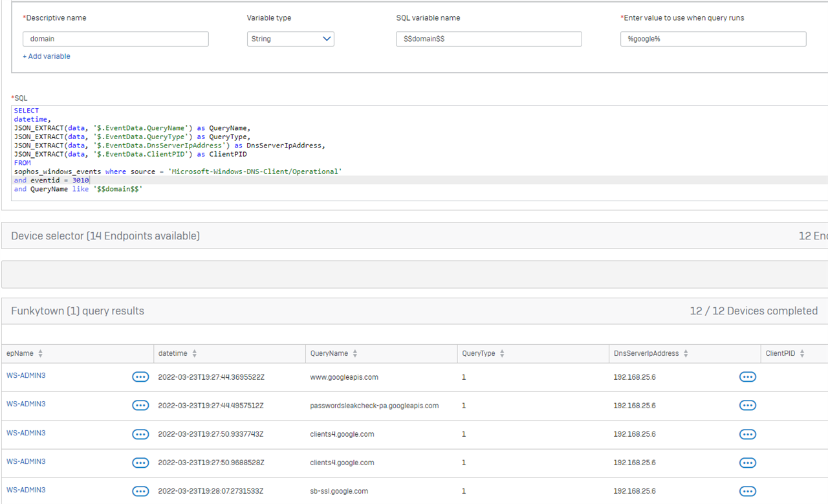
Task: Click inside the SQL query editor
Action: [420, 153]
